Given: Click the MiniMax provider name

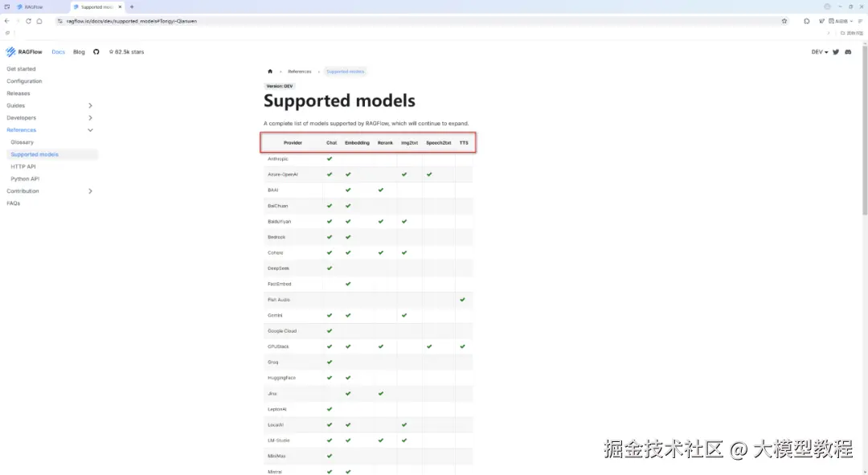Looking at the screenshot, I should [x=276, y=457].
